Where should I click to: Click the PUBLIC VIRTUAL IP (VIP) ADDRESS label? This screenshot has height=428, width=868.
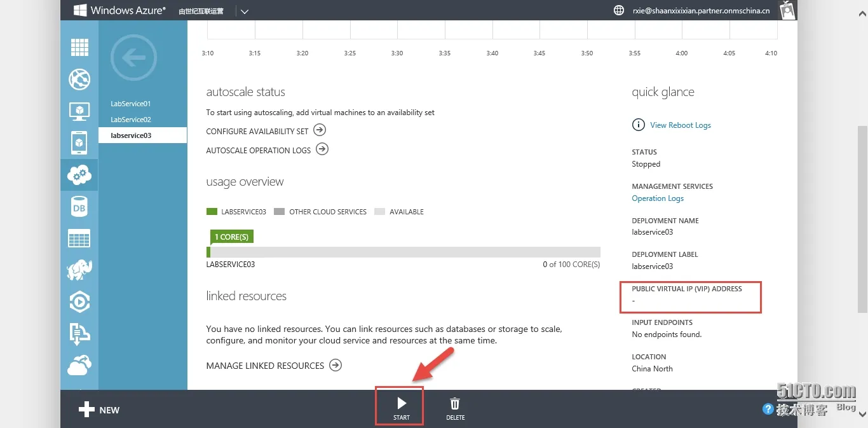(x=687, y=289)
